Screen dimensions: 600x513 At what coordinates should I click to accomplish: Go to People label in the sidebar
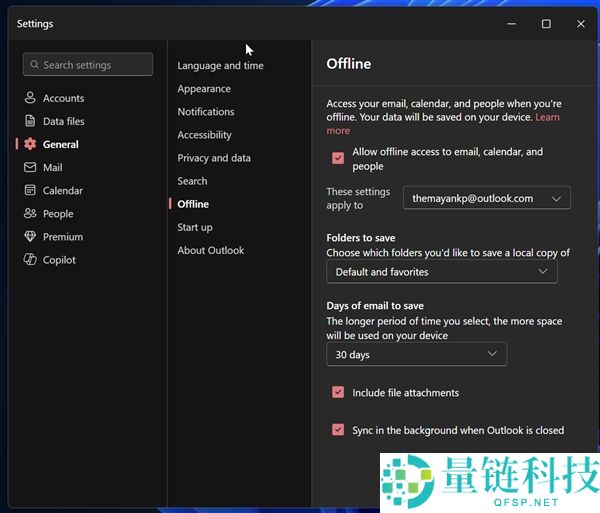point(58,214)
